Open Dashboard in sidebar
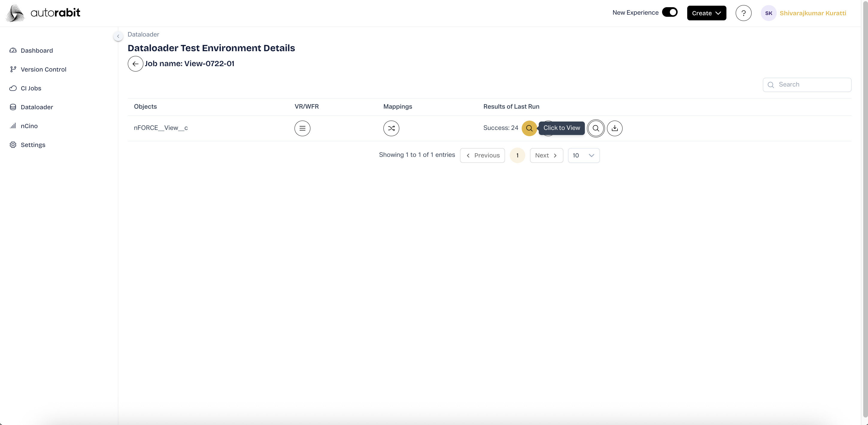Image resolution: width=868 pixels, height=425 pixels. click(37, 51)
